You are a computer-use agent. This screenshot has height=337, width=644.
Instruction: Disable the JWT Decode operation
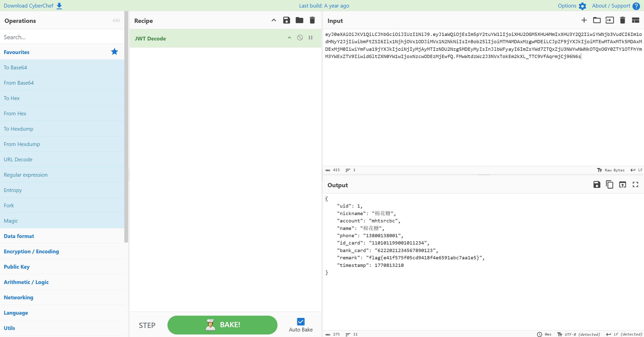pos(300,38)
